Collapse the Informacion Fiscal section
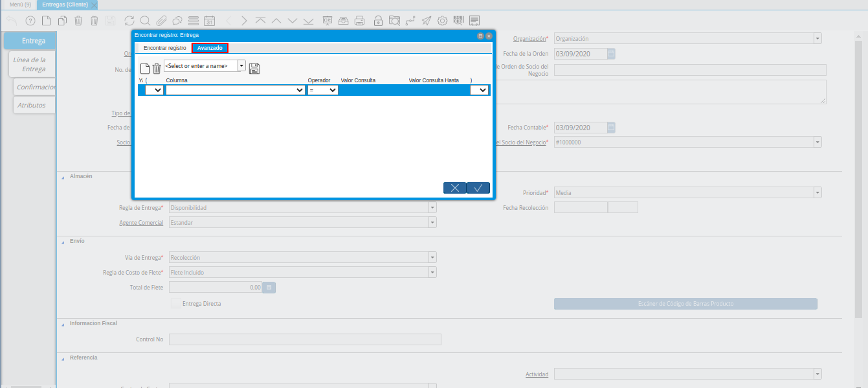The height and width of the screenshot is (388, 868). coord(63,323)
